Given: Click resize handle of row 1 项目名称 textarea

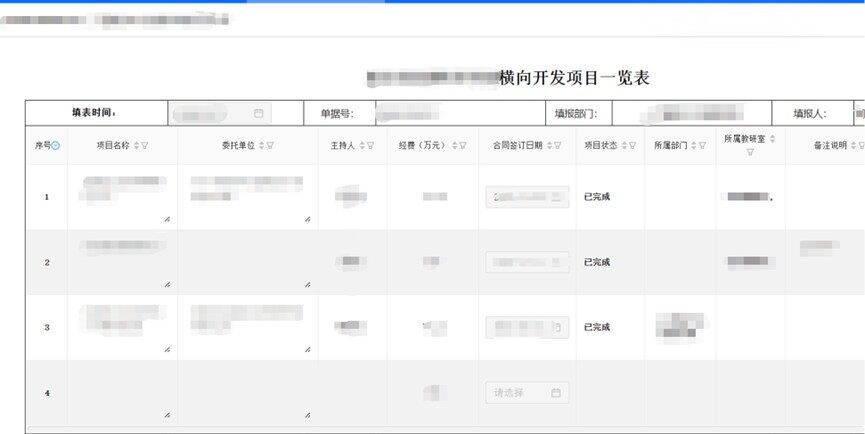Looking at the screenshot, I should (x=166, y=219).
